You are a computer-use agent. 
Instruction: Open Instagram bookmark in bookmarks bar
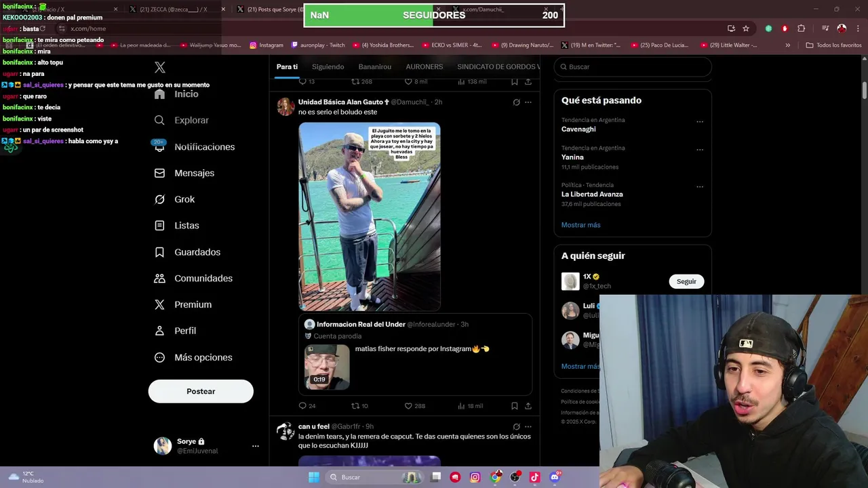point(267,45)
